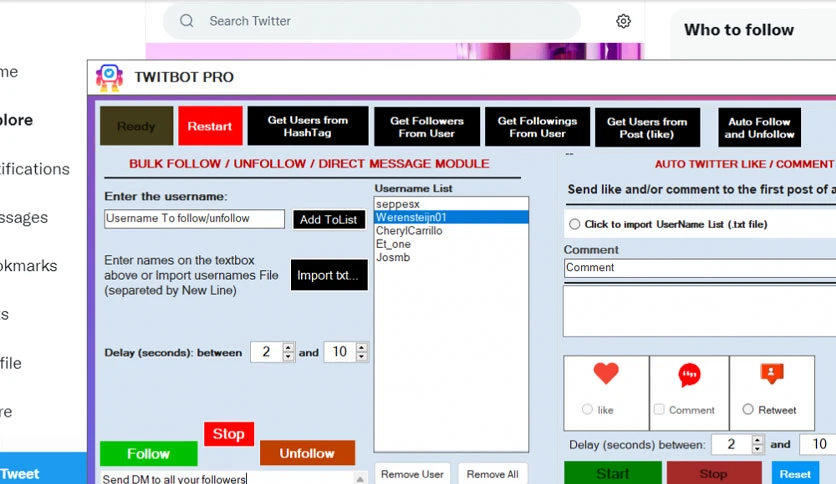This screenshot has width=836, height=484.
Task: Decrease like module minimum delay value
Action: pos(757,449)
